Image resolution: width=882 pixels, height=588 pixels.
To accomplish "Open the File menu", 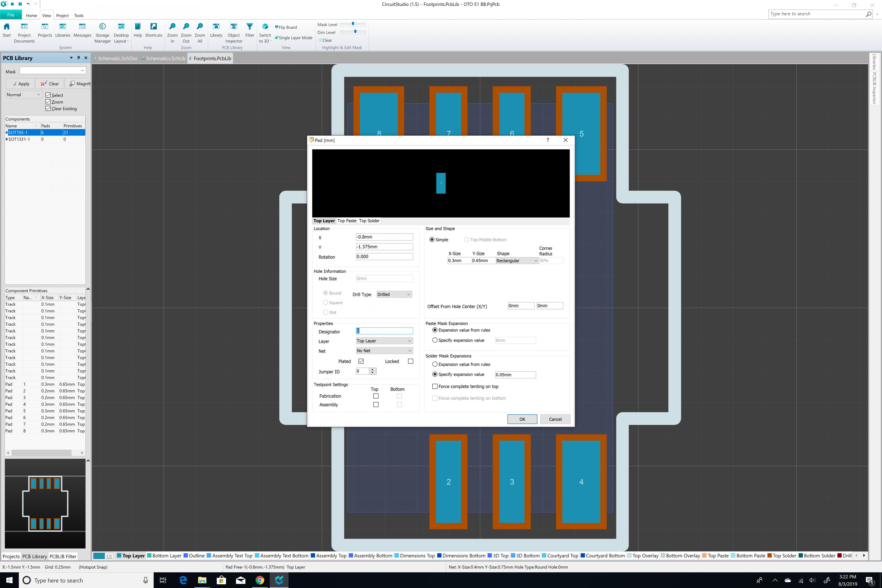I will tap(11, 15).
